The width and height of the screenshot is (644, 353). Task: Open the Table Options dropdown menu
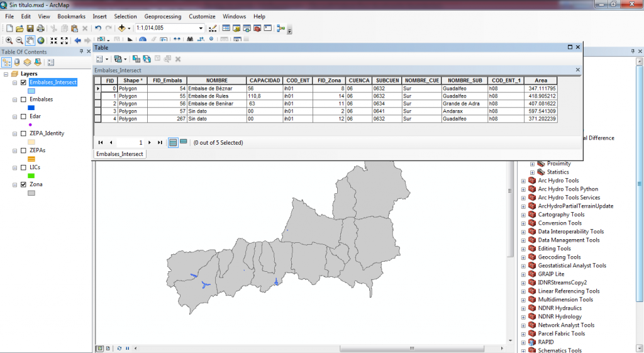[x=101, y=59]
